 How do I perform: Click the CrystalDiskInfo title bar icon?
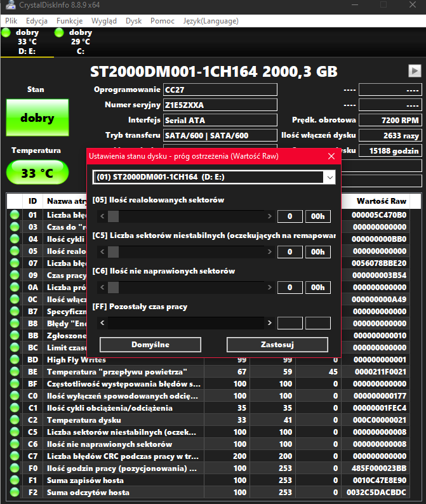[x=11, y=4]
